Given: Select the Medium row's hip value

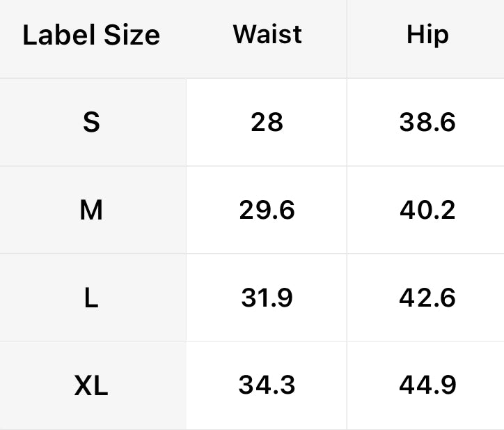Looking at the screenshot, I should tap(427, 210).
